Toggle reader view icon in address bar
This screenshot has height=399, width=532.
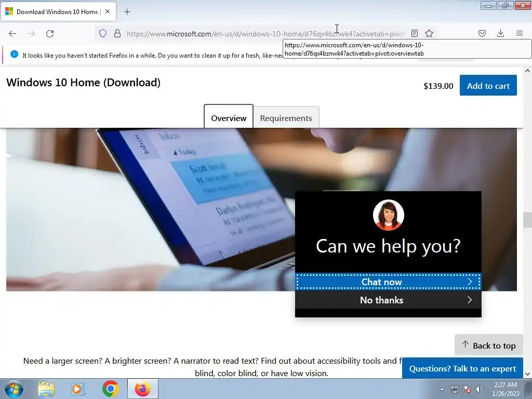pyautogui.click(x=414, y=33)
